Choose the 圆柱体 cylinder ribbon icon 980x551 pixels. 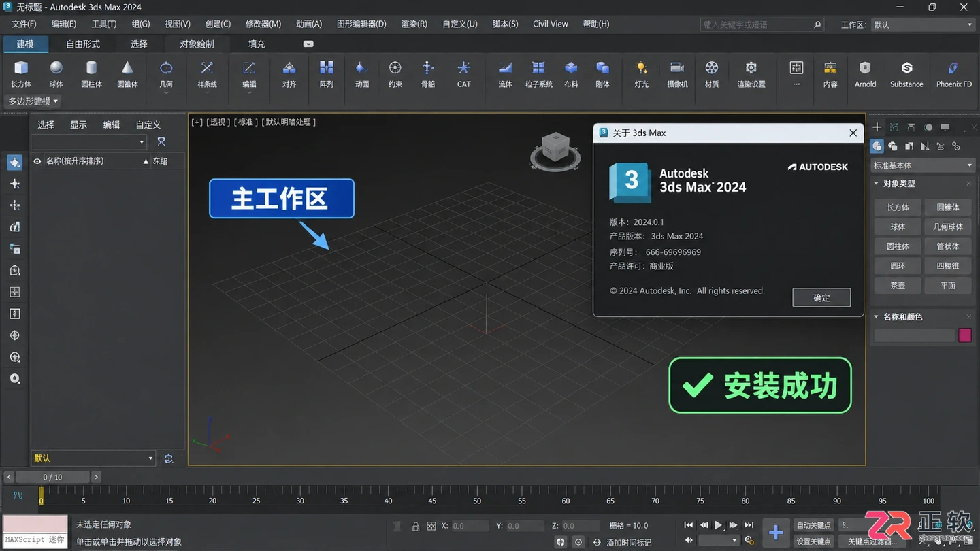pos(91,73)
